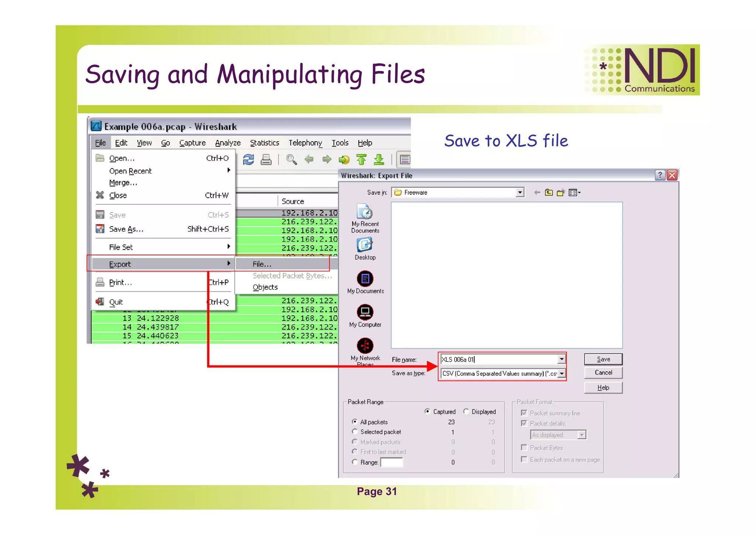Select the Displayed radio button

pos(466,411)
